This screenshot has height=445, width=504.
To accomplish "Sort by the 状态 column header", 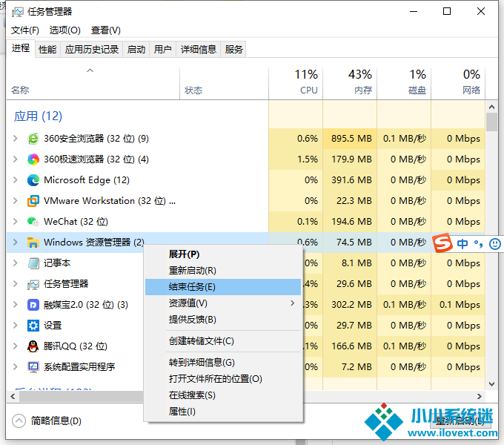I will click(x=224, y=83).
